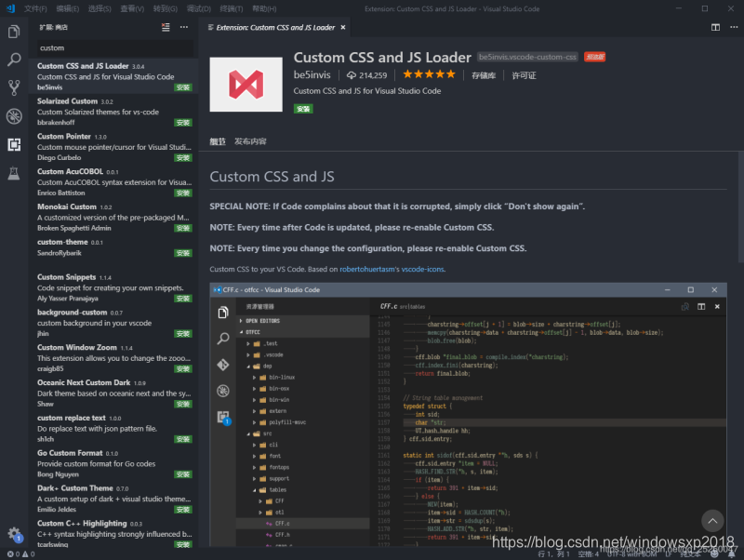Open the Search view in activity bar
This screenshot has height=560, width=744.
point(14,60)
